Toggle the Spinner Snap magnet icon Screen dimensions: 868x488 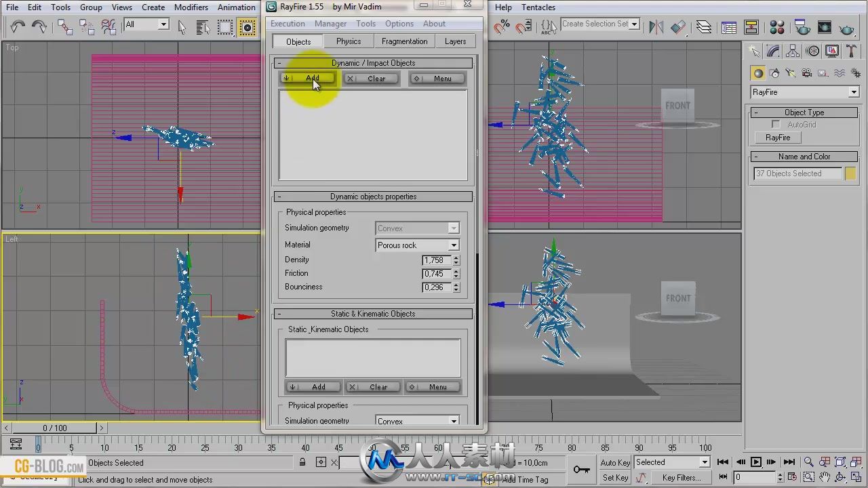click(524, 26)
